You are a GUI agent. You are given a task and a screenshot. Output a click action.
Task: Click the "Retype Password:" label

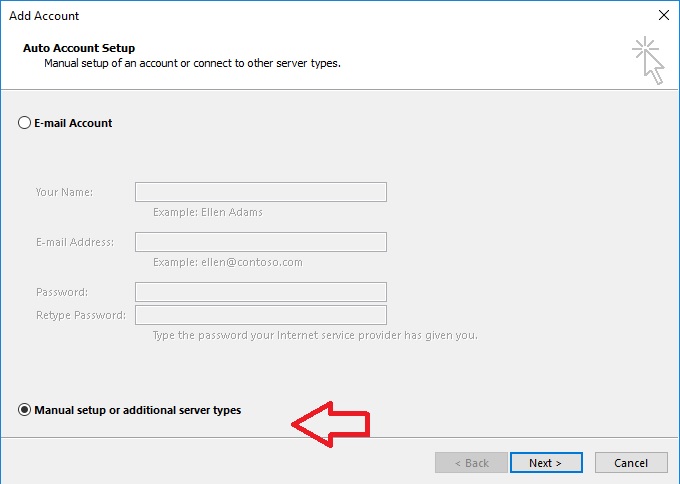[81, 315]
